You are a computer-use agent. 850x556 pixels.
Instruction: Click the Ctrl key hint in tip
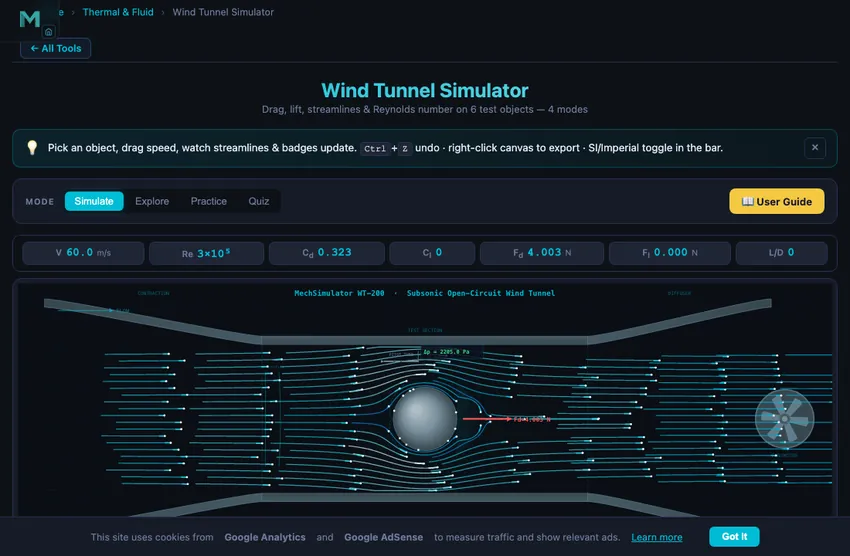click(x=375, y=148)
